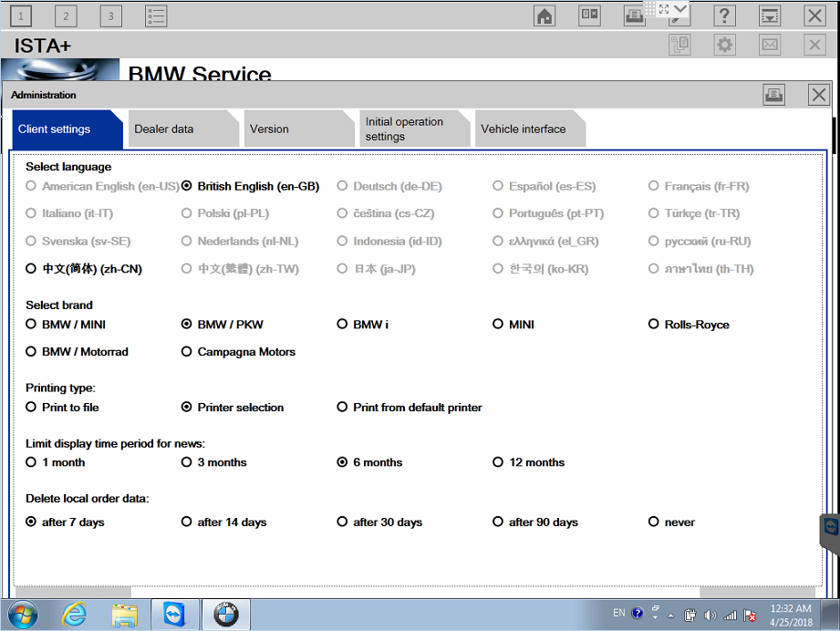Viewport: 840px width, 631px height.
Task: Open Initial operation settings tab
Action: coord(415,129)
